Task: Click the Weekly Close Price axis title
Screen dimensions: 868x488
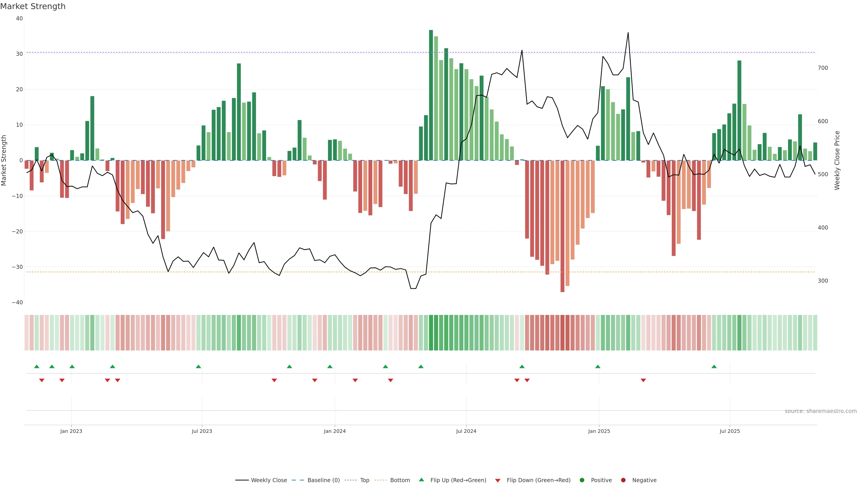Action: point(837,160)
